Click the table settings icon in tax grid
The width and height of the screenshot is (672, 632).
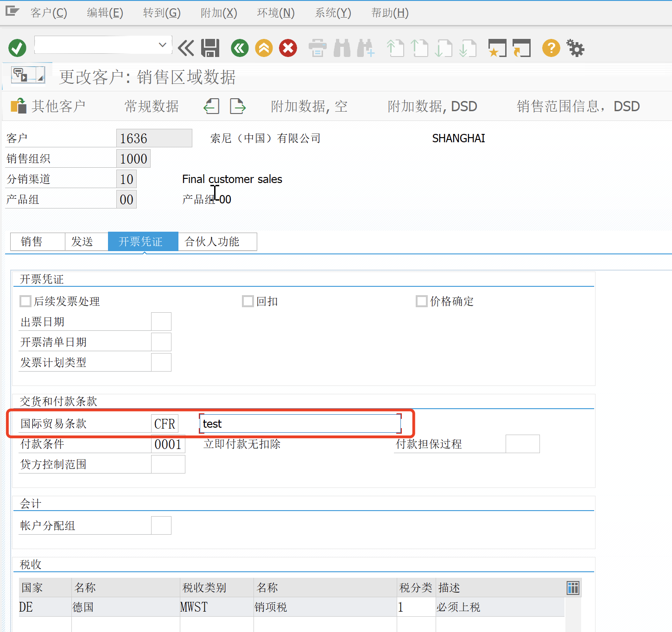click(573, 588)
